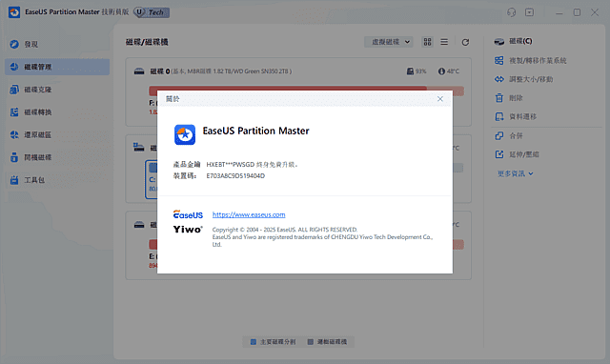Click the 磁碟管理 pie icon
610x364 pixels.
tap(14, 67)
